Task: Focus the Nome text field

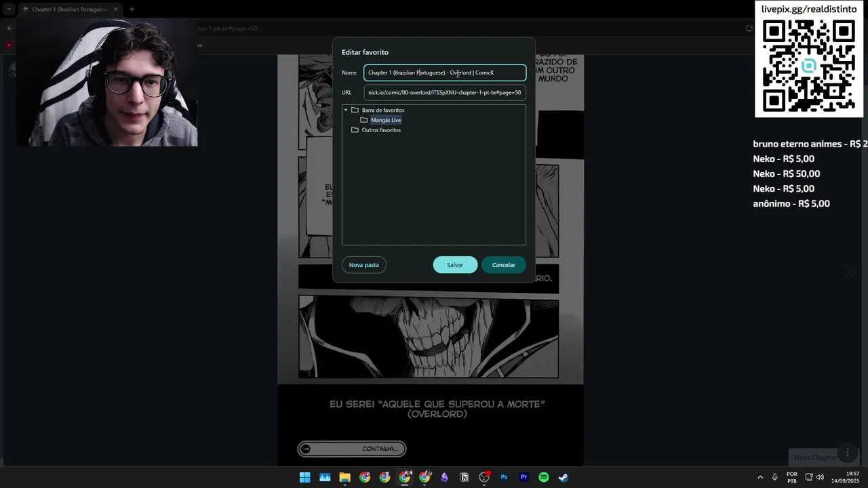Action: point(445,73)
